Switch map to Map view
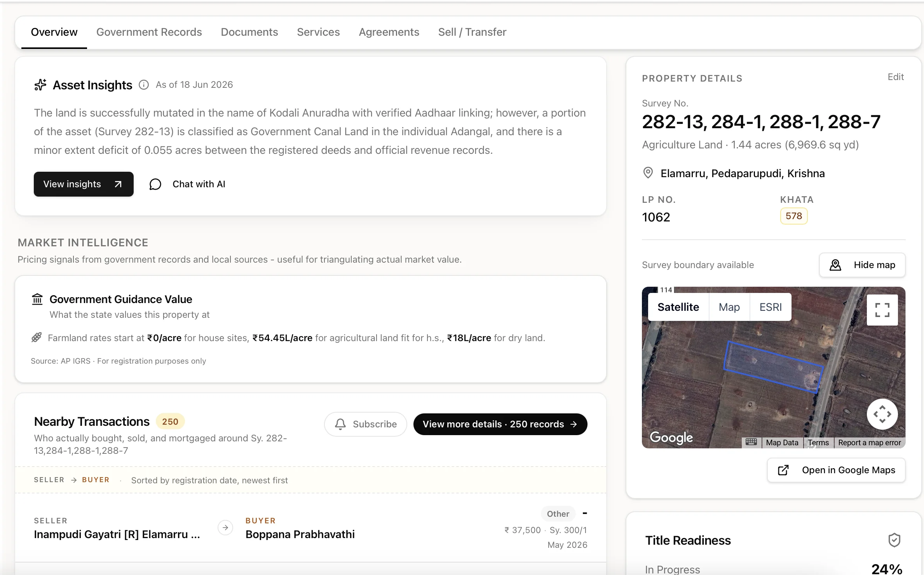 [x=729, y=307]
